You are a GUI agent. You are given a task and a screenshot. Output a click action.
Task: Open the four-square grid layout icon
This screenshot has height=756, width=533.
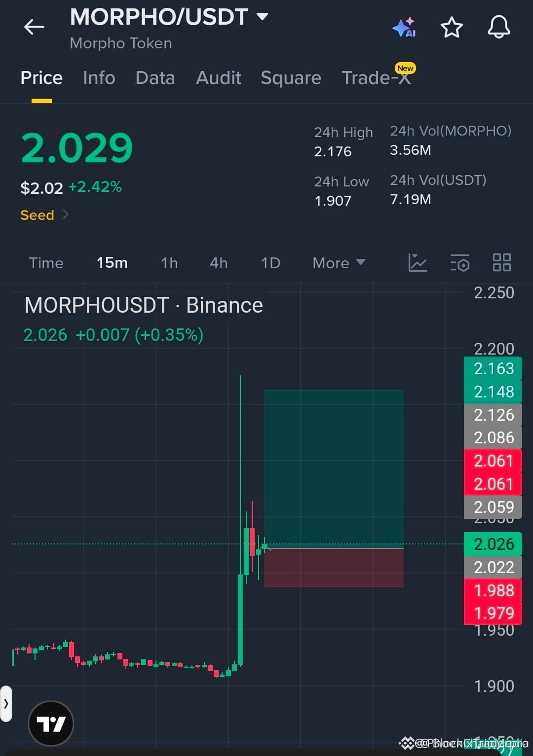click(502, 262)
